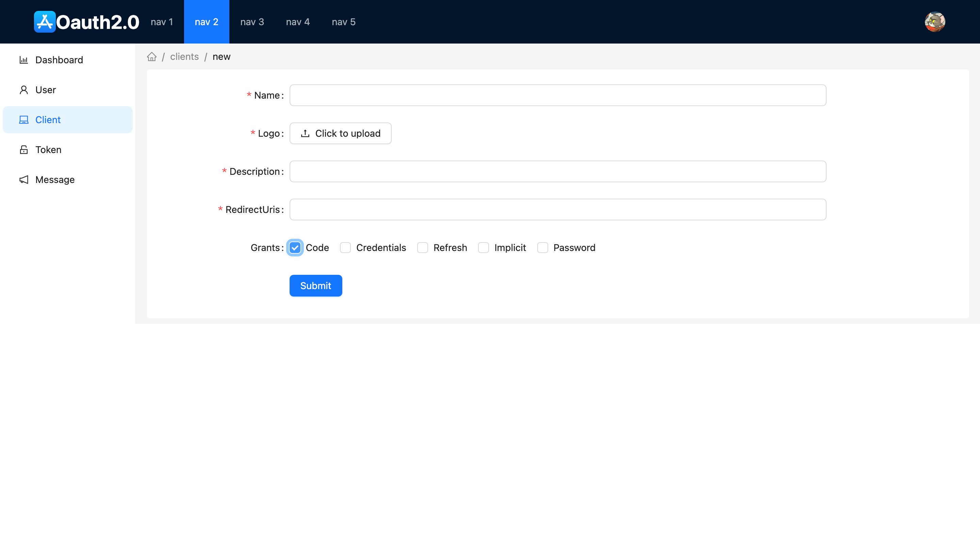Click the Token sidebar icon
The width and height of the screenshot is (980, 536).
click(x=24, y=150)
